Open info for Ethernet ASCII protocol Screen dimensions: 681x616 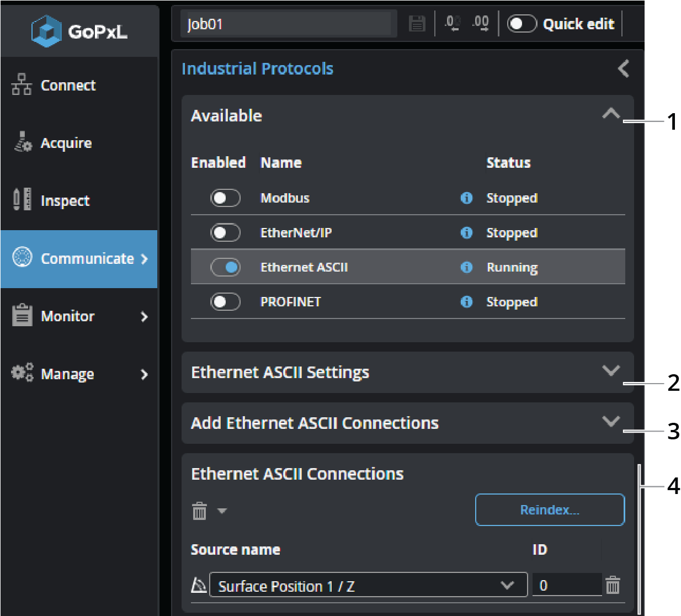point(466,267)
